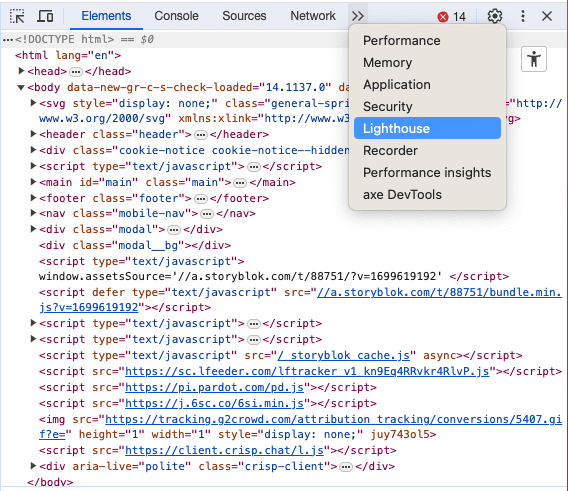This screenshot has height=491, width=568.
Task: Select the <!DOCTYPE html> line
Action: click(x=65, y=39)
